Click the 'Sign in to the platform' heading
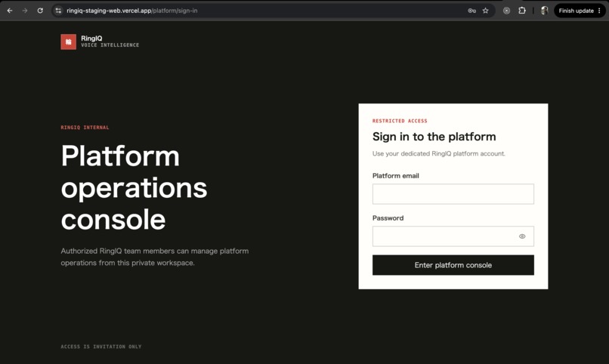 click(434, 137)
